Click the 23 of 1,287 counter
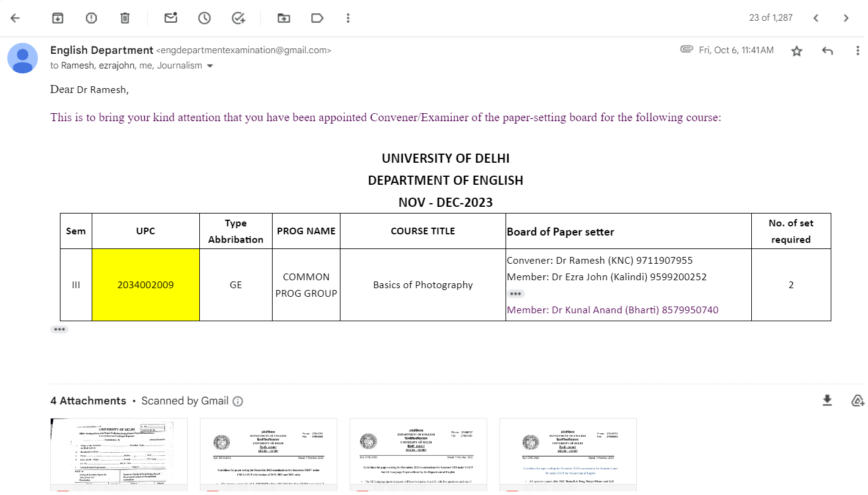This screenshot has height=495, width=868. (x=771, y=18)
